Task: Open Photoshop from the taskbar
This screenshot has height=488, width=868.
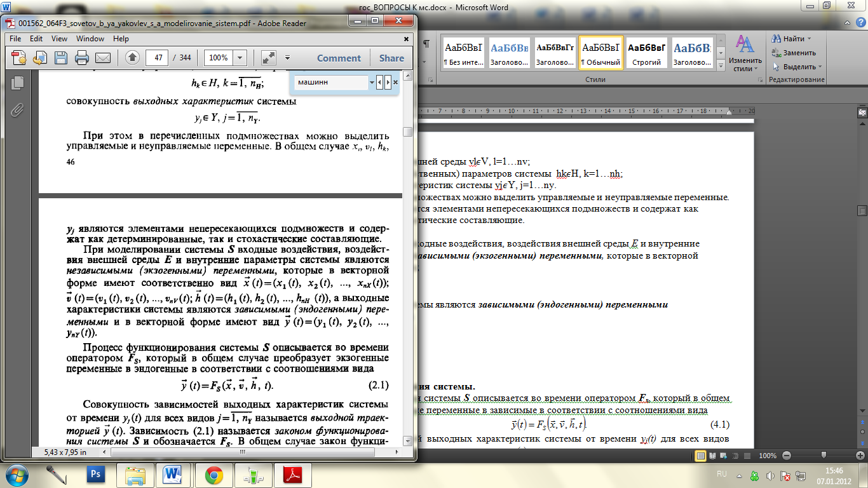Action: coord(97,474)
